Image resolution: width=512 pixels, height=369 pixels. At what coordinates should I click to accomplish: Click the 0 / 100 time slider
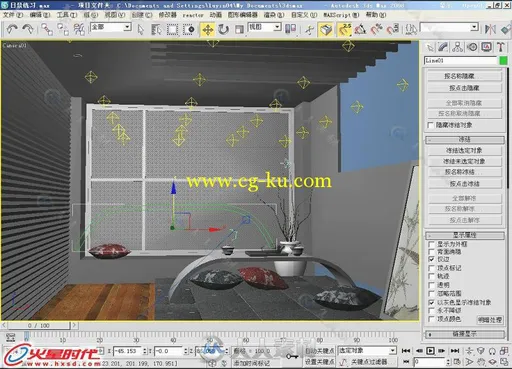[x=39, y=325]
